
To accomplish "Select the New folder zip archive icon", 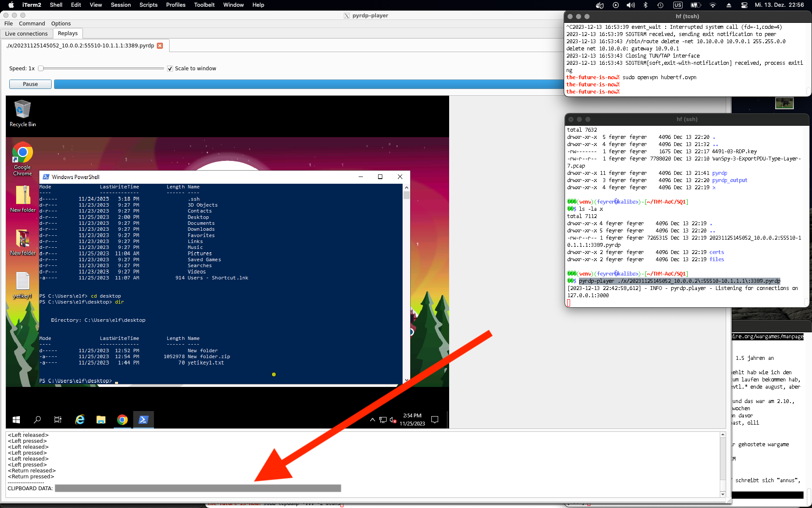I will 23,199.
